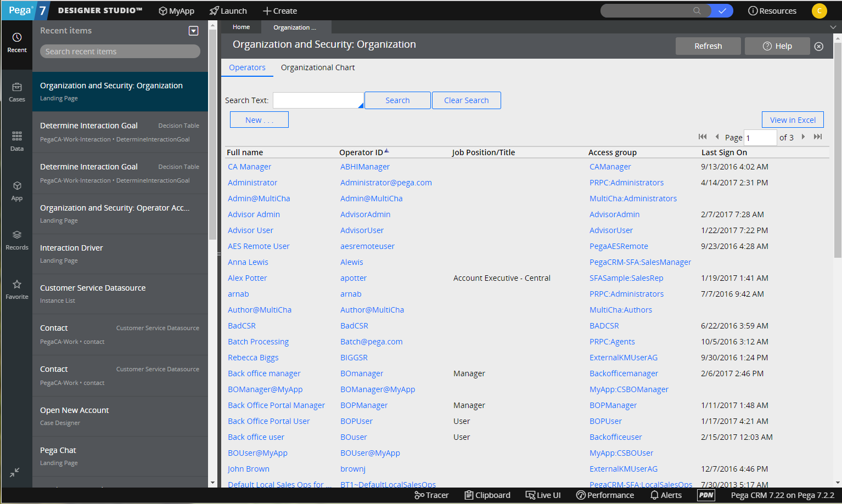Open the App explorer icon
842x504 pixels.
pyautogui.click(x=17, y=191)
